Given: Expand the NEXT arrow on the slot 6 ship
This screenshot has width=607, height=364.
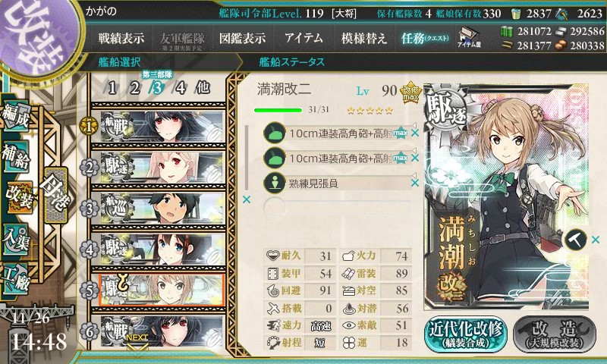Looking at the screenshot, I should click(137, 342).
